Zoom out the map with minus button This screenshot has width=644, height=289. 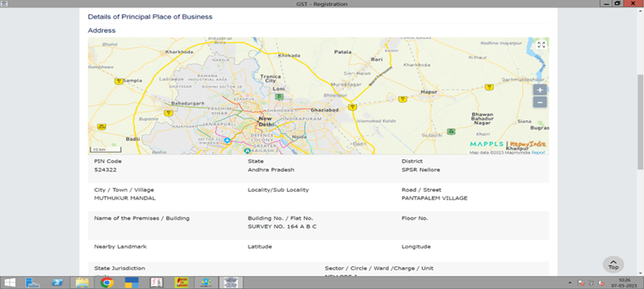click(x=540, y=102)
